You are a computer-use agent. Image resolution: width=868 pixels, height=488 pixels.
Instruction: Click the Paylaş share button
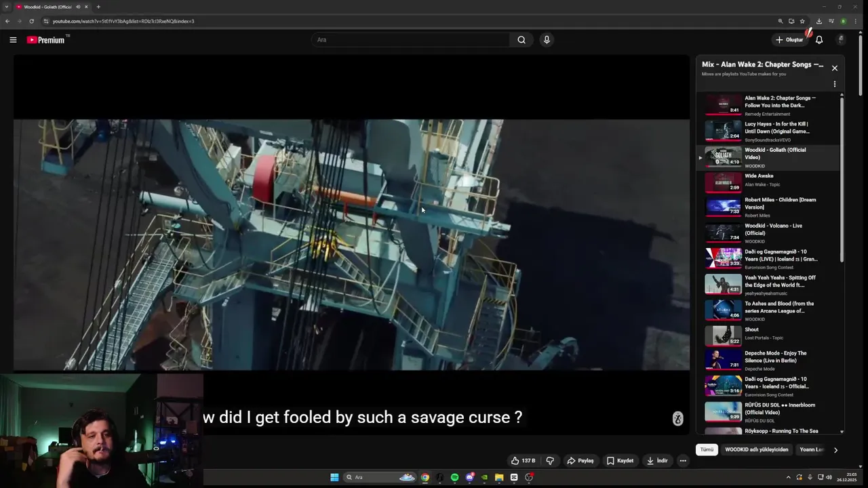coord(580,461)
